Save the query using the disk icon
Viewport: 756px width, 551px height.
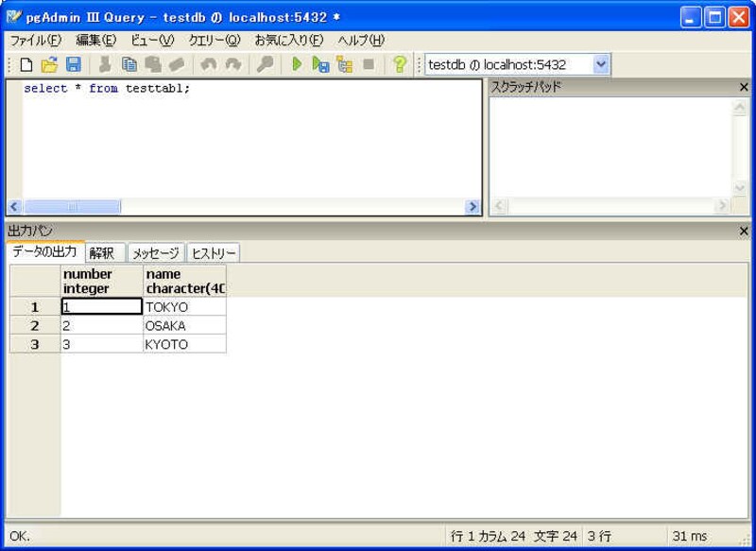pyautogui.click(x=74, y=65)
